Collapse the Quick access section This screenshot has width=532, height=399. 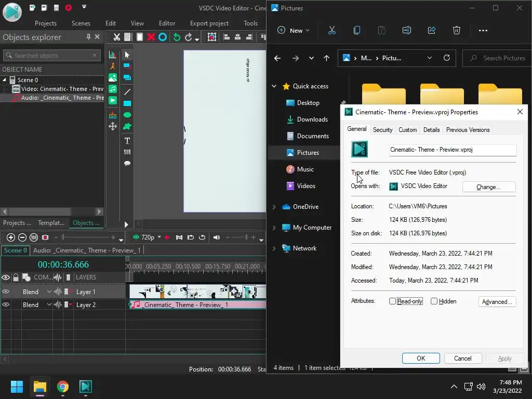[274, 86]
